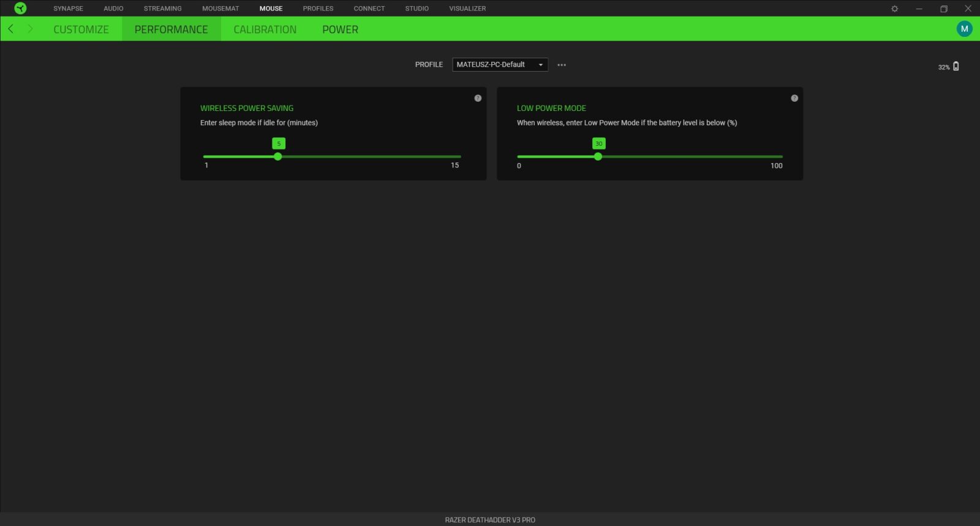
Task: Select the Power tab
Action: point(340,29)
